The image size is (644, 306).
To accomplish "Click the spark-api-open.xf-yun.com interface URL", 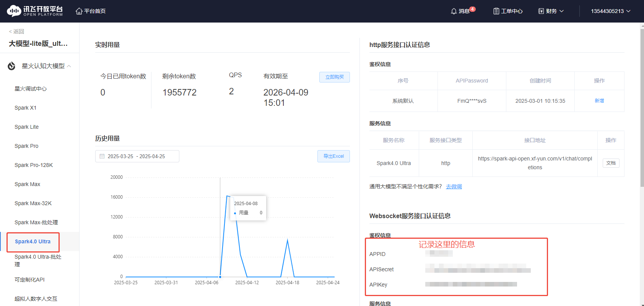I will [x=535, y=163].
